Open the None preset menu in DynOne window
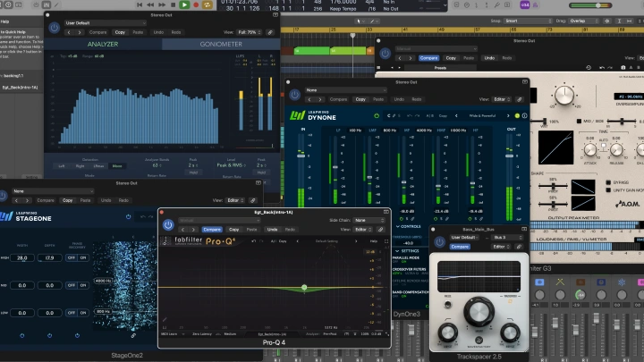 point(345,90)
